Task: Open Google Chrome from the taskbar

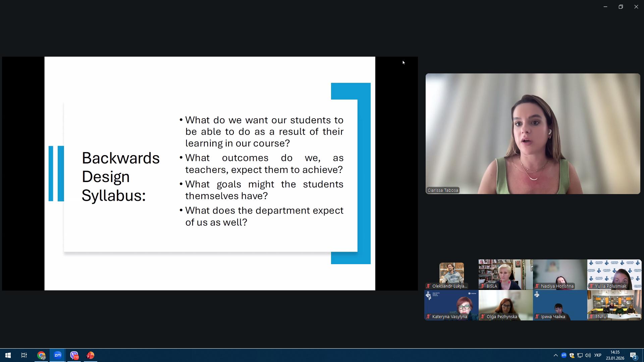Action: click(41, 355)
